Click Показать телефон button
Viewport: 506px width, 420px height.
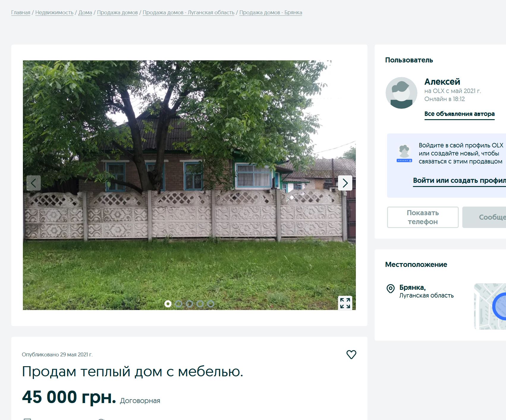pos(423,217)
